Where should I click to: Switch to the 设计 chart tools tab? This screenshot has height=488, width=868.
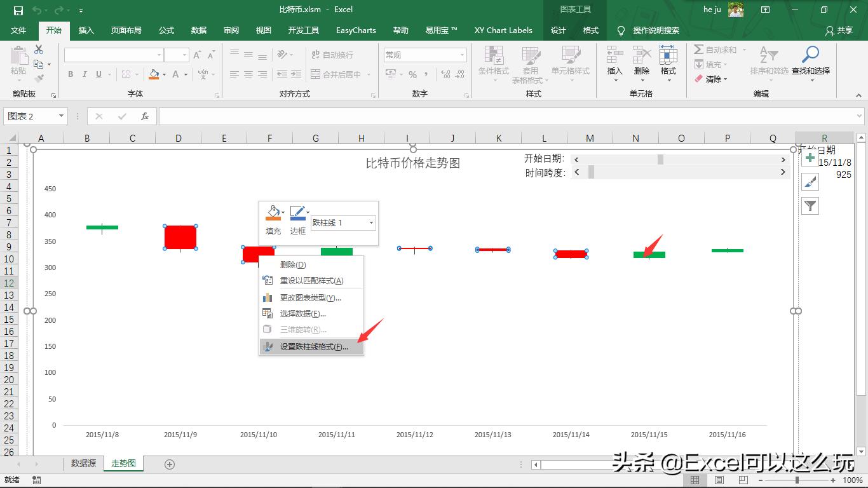tap(557, 30)
